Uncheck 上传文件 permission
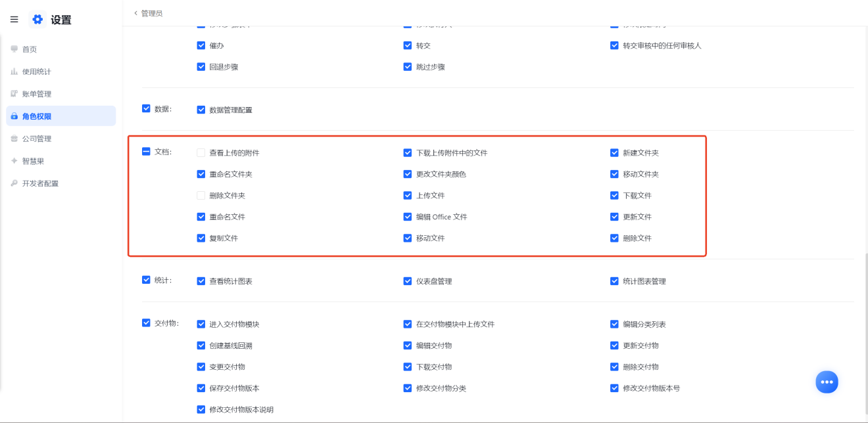The width and height of the screenshot is (868, 423). (408, 196)
